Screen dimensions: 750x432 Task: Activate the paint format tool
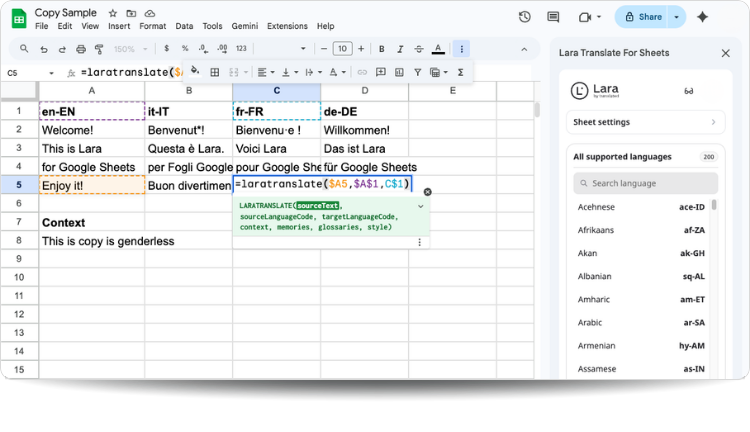[x=99, y=49]
